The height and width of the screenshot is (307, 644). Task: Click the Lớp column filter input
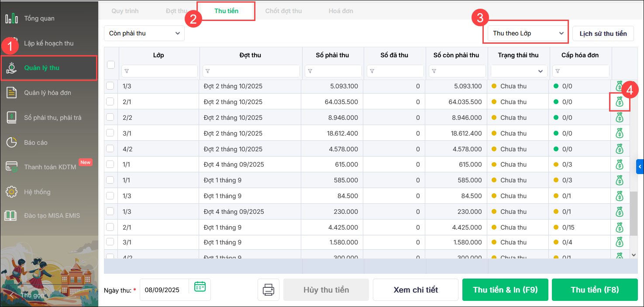pos(159,71)
